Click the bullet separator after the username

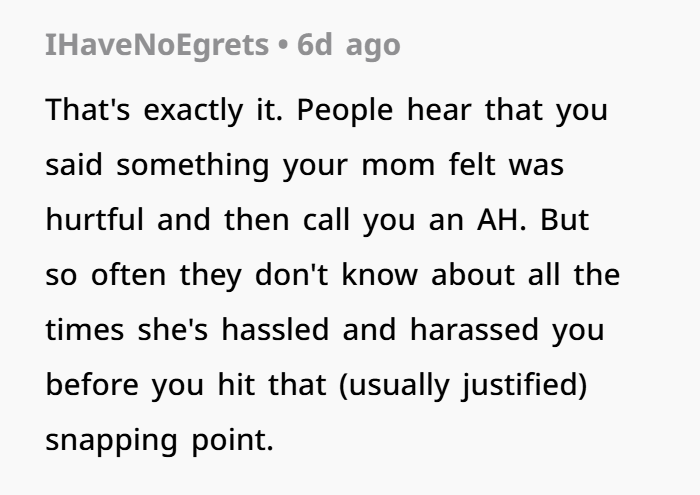[x=283, y=46]
